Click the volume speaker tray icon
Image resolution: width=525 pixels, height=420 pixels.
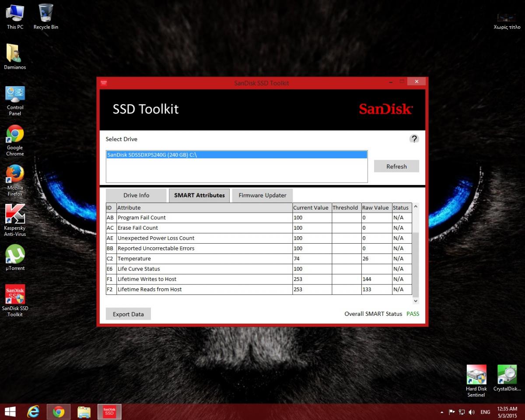point(472,412)
